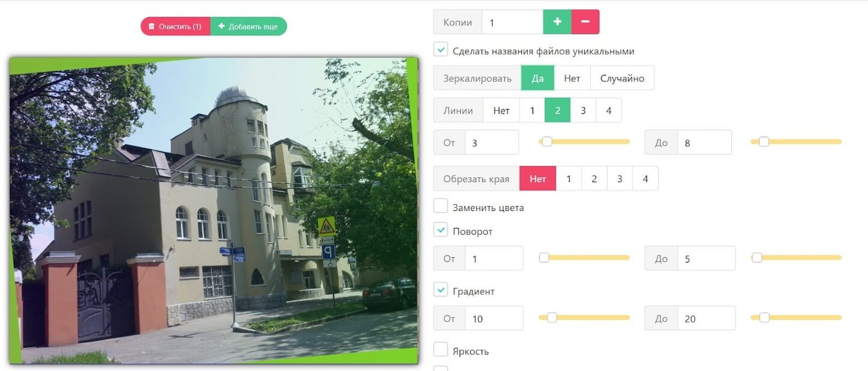Choose Случайно for mirroring

[622, 78]
